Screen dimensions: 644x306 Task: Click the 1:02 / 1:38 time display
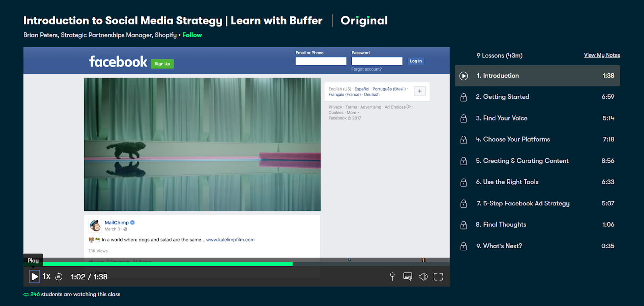tap(89, 277)
